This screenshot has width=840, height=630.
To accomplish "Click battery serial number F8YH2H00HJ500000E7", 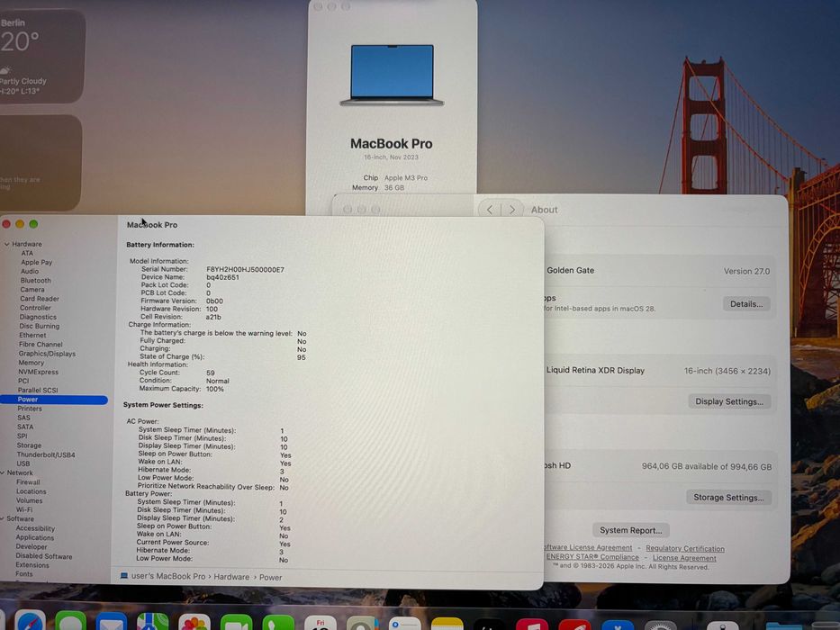I will coord(246,269).
